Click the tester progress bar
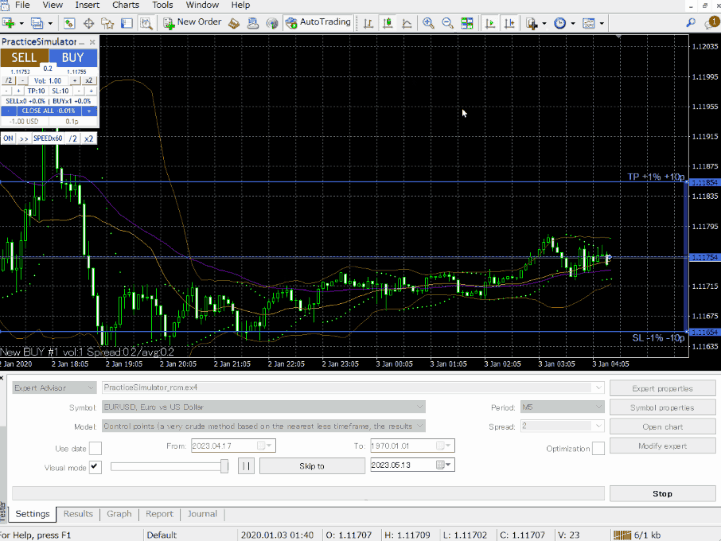 (x=308, y=494)
